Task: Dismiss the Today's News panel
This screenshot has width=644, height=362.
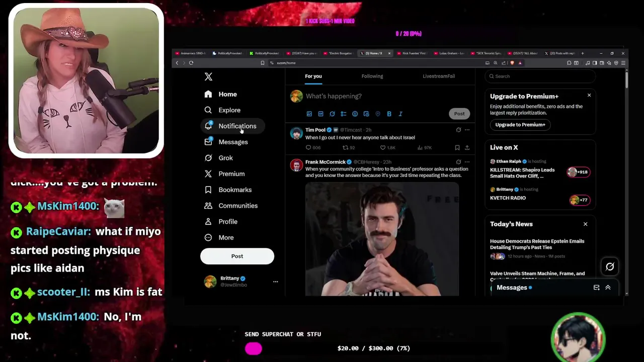Action: coord(585,224)
